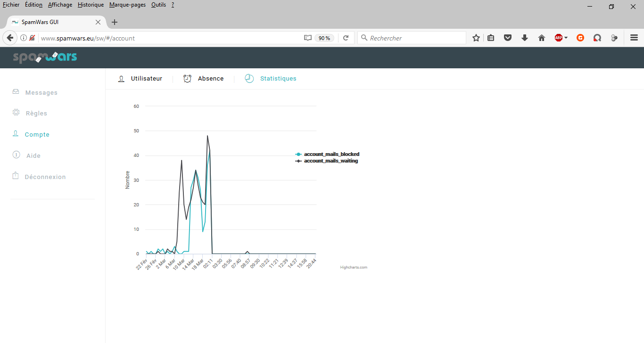Click the 60 y-axis label
The image size is (644, 343).
[136, 106]
